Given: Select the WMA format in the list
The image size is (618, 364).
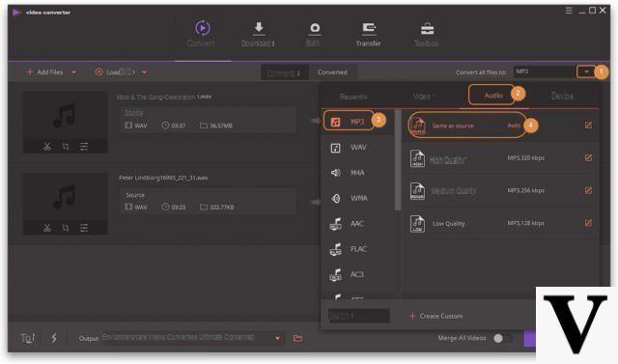Looking at the screenshot, I should point(358,198).
